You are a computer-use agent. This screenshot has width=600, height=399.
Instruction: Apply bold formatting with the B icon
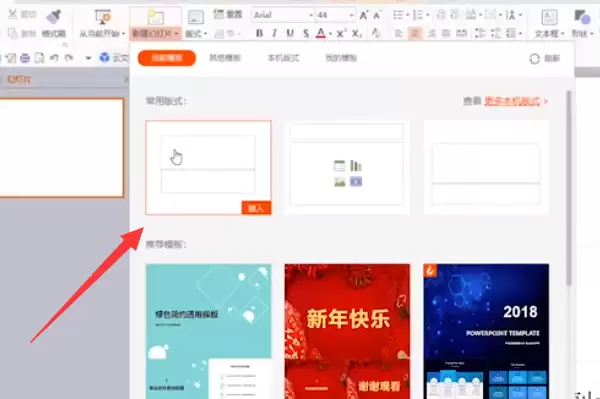point(259,34)
